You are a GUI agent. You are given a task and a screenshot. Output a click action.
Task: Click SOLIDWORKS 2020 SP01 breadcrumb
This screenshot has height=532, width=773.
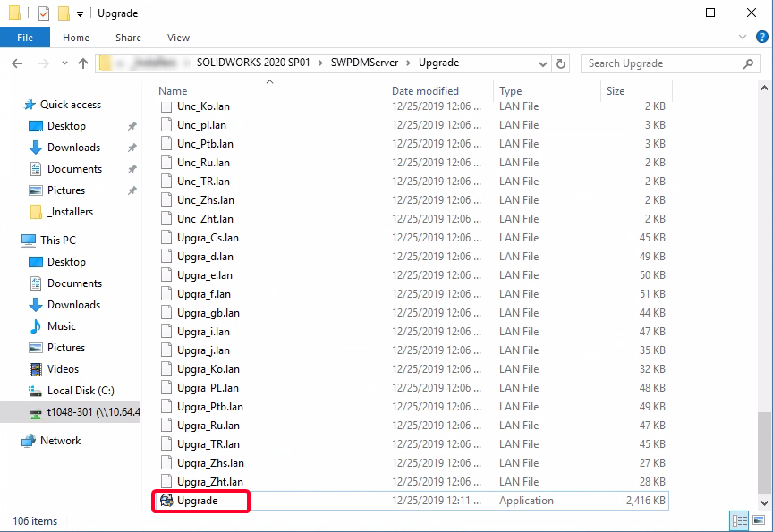coord(253,63)
